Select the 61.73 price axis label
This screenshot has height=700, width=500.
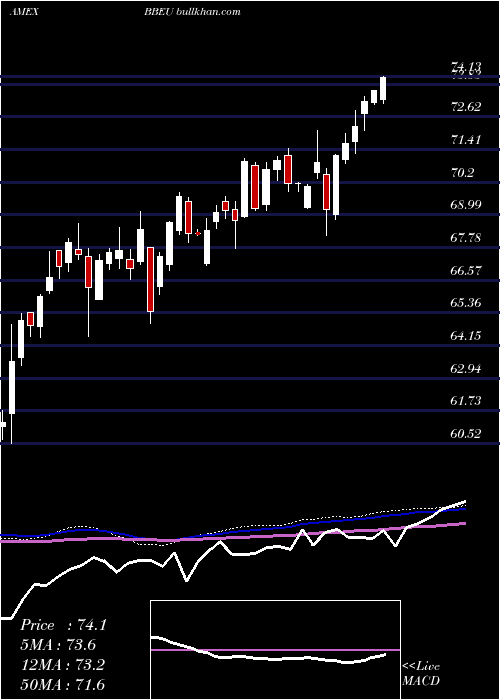tap(467, 401)
